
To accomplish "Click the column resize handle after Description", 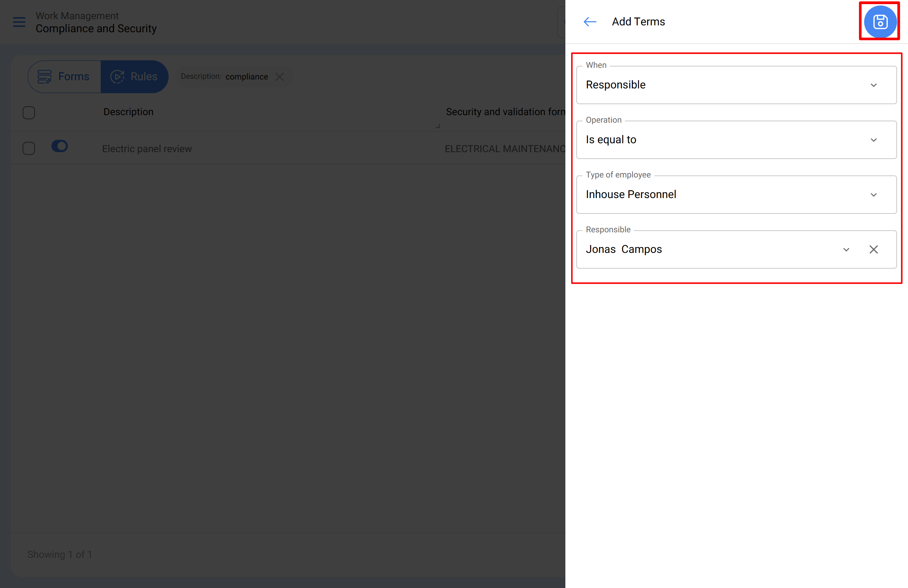I will pos(438,126).
